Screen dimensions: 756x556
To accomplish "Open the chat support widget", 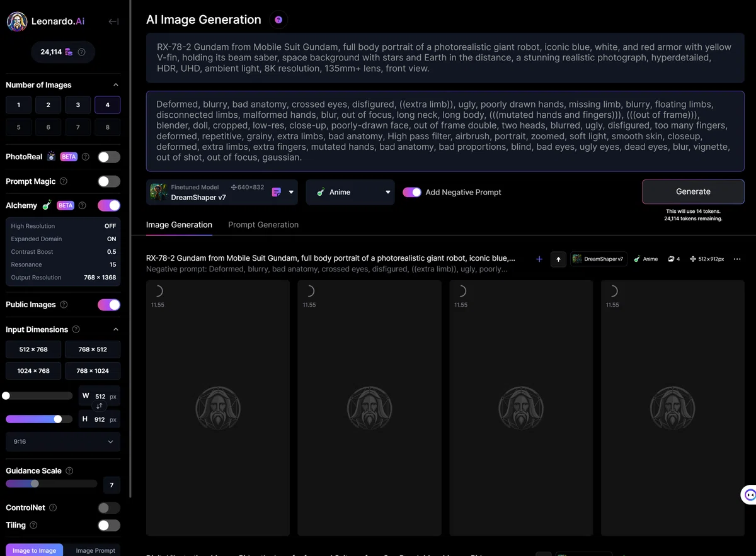I will tap(749, 495).
